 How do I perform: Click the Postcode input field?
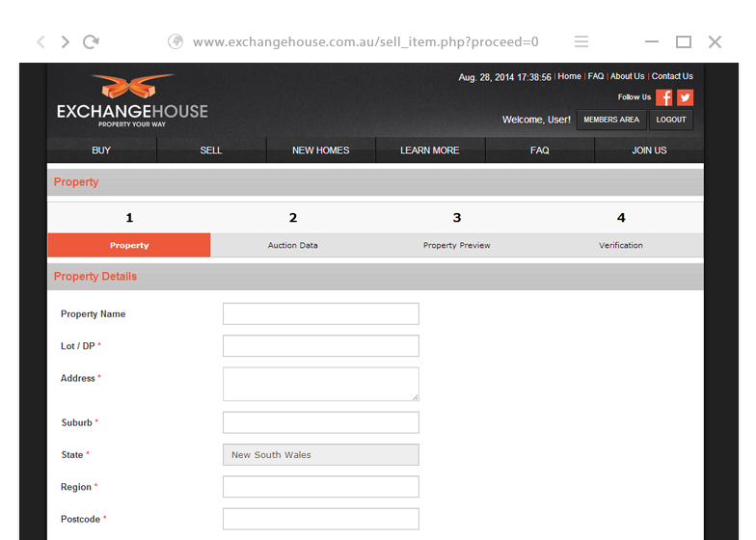[x=320, y=519]
